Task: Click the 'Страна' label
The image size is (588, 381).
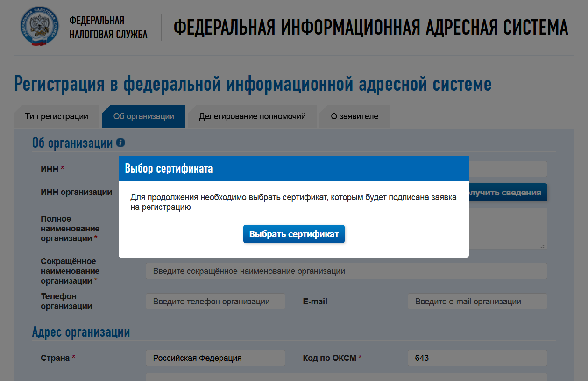Action: click(58, 358)
